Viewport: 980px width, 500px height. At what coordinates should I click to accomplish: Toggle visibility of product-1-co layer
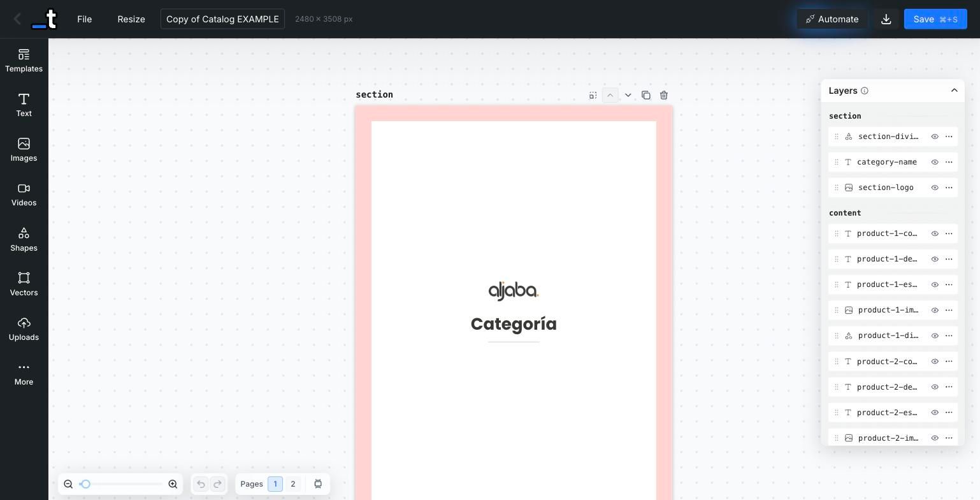click(935, 233)
